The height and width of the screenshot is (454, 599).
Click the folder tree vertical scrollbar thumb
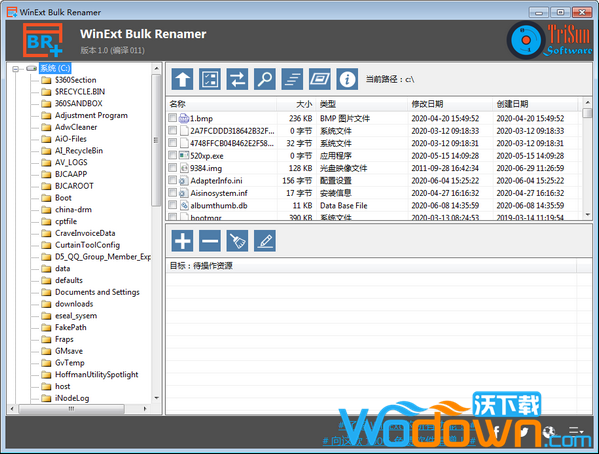pos(156,140)
